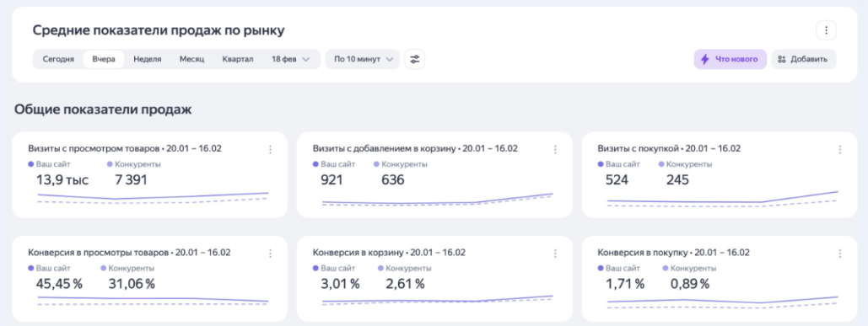
Task: Click the Визиты с покупкой sparkline chart
Action: coord(722,199)
